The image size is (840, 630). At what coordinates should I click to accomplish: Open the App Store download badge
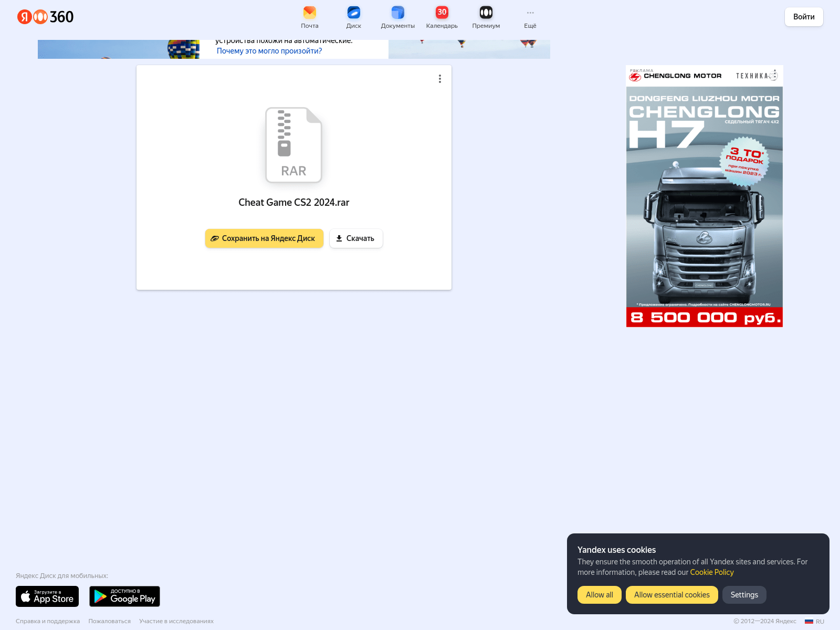[47, 596]
